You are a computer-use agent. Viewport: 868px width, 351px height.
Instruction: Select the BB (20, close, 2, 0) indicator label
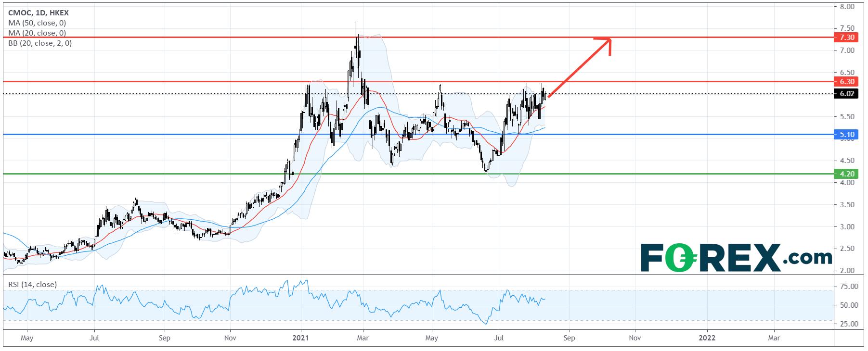coord(40,43)
